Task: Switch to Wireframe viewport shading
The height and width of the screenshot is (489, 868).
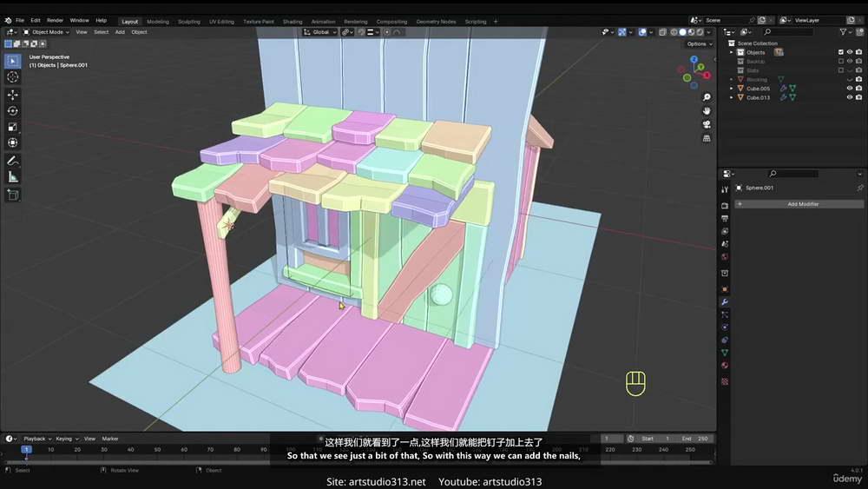Action: tap(674, 32)
